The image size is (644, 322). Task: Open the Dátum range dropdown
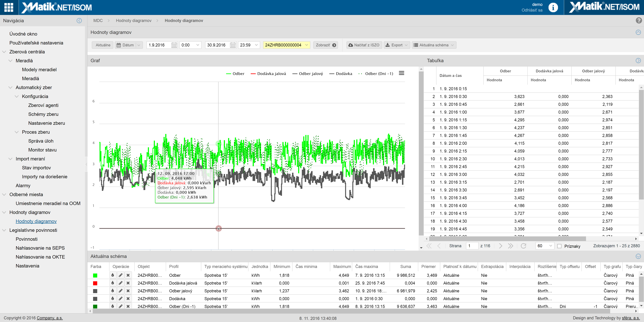coord(139,45)
